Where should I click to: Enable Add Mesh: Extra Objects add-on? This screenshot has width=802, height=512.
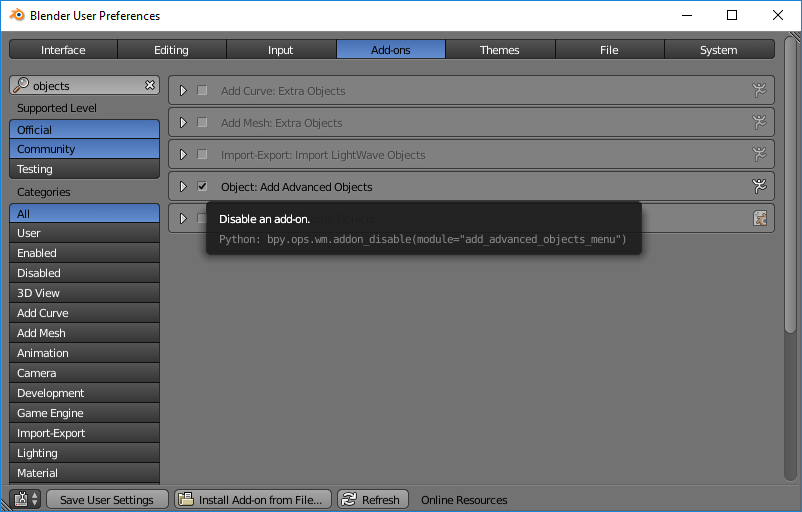coord(202,122)
